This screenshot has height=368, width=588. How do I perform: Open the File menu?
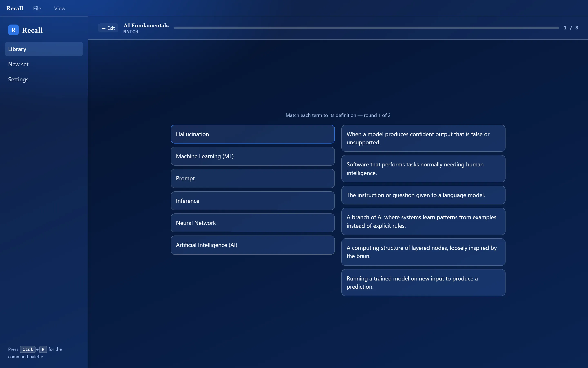(37, 8)
